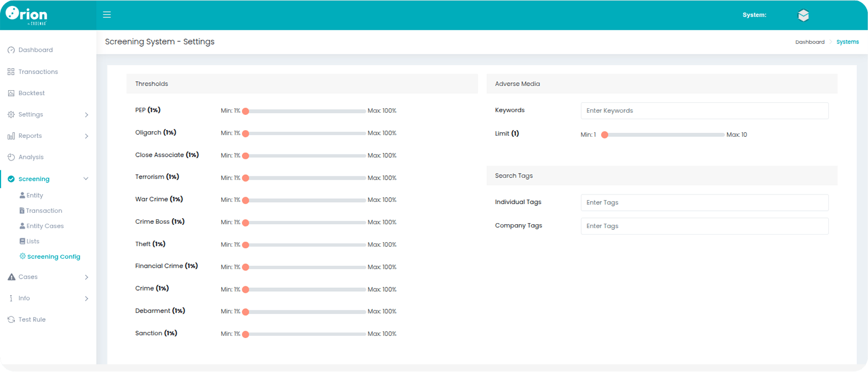Click the PEP threshold slider handle
The image size is (868, 372).
[246, 111]
